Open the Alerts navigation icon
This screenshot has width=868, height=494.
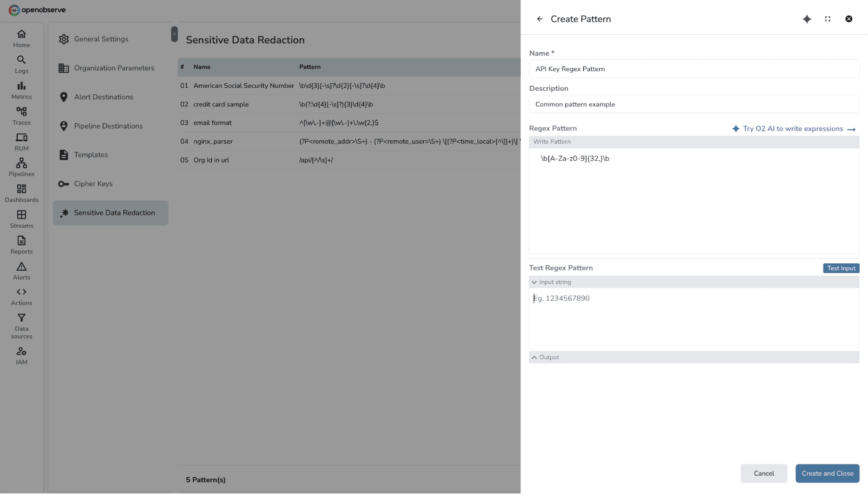21,271
